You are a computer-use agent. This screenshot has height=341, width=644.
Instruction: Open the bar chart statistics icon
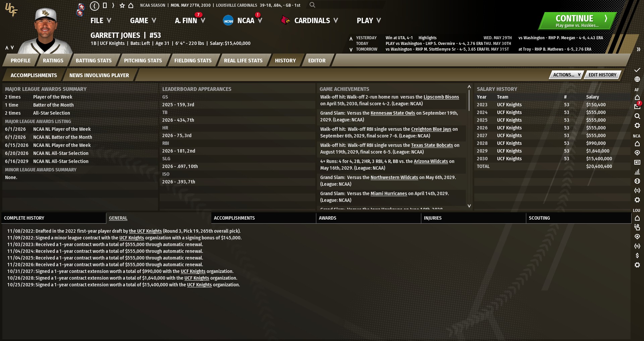click(637, 172)
